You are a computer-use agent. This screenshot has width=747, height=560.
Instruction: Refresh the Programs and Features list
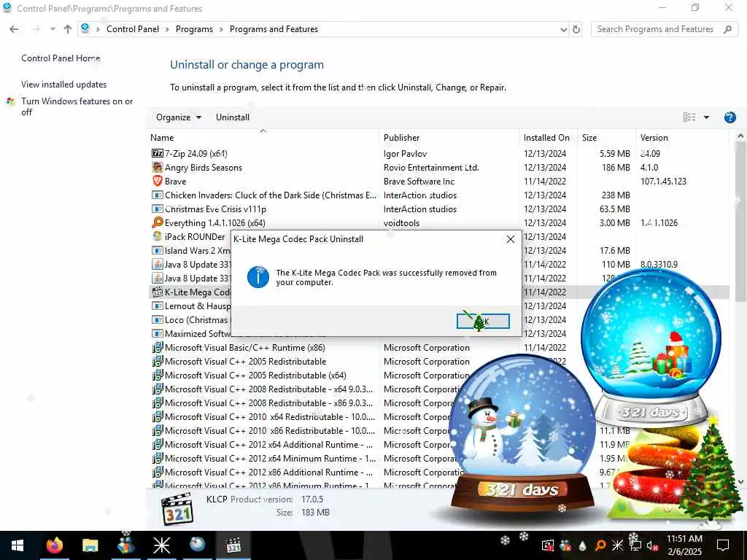point(576,29)
